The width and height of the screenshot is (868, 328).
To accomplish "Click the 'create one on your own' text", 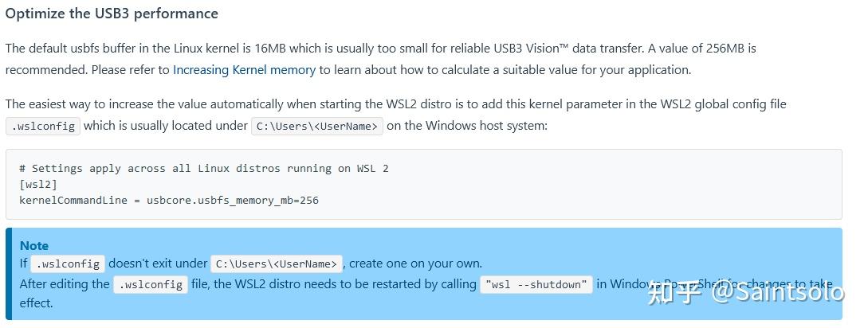I will [x=416, y=264].
